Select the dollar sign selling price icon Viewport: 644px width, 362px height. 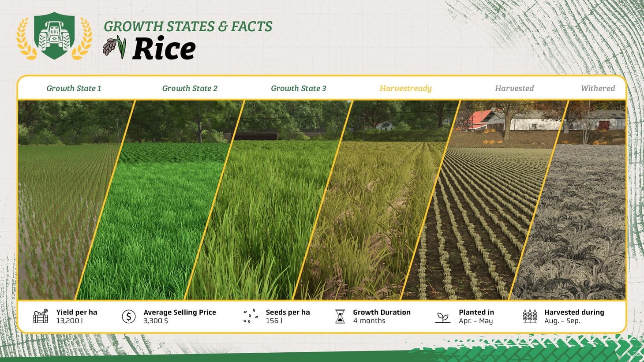point(128,316)
